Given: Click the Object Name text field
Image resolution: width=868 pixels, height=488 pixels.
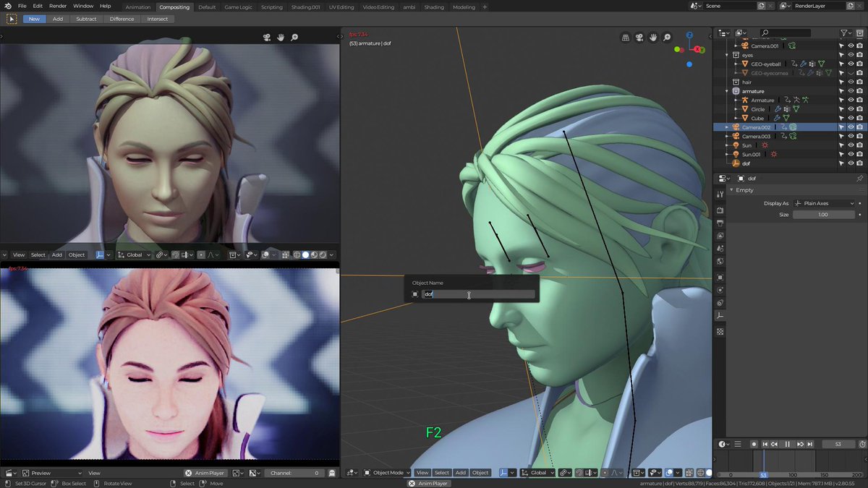Looking at the screenshot, I should point(478,294).
